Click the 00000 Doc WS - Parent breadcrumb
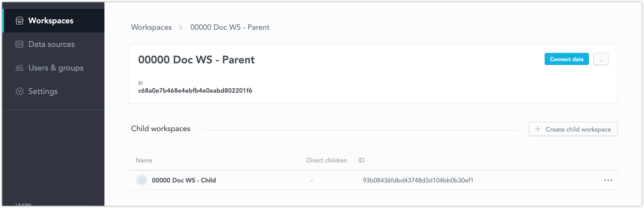 [x=230, y=27]
